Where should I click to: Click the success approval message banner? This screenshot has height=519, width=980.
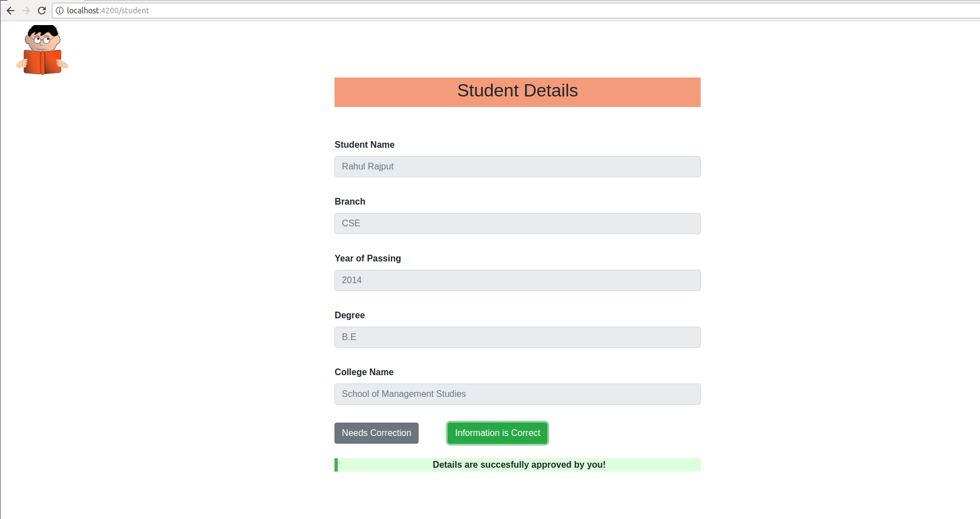click(517, 464)
